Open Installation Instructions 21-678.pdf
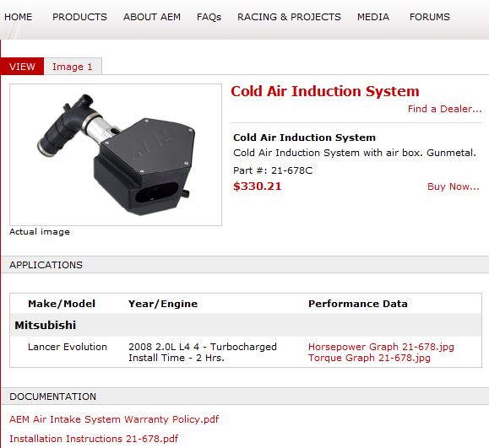The width and height of the screenshot is (489, 448). [x=94, y=439]
